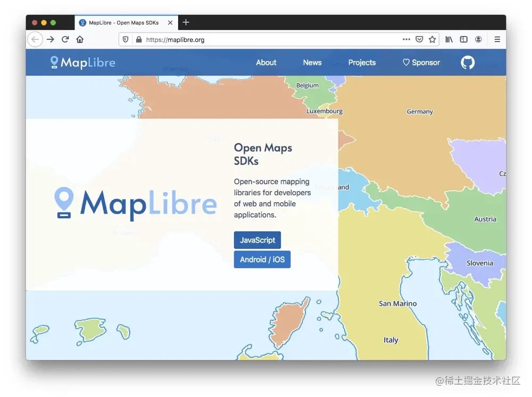Click the Android / iOS button
The height and width of the screenshot is (397, 532).
[x=262, y=259]
